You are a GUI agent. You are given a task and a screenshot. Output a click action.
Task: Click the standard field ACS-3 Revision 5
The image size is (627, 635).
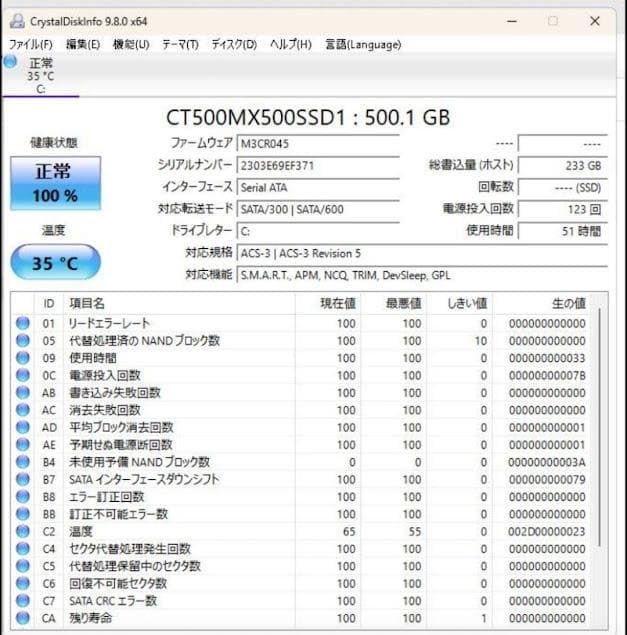tap(422, 254)
